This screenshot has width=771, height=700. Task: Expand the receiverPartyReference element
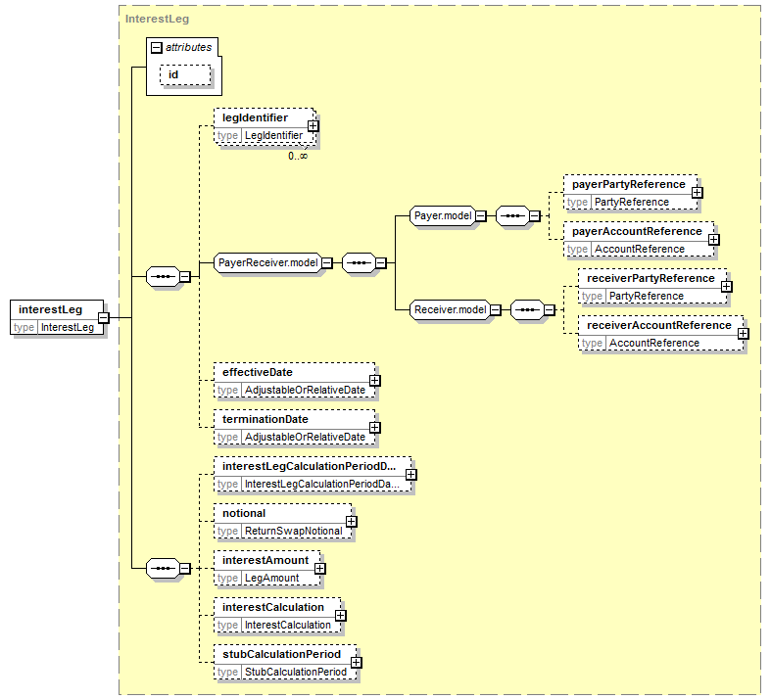click(x=726, y=287)
